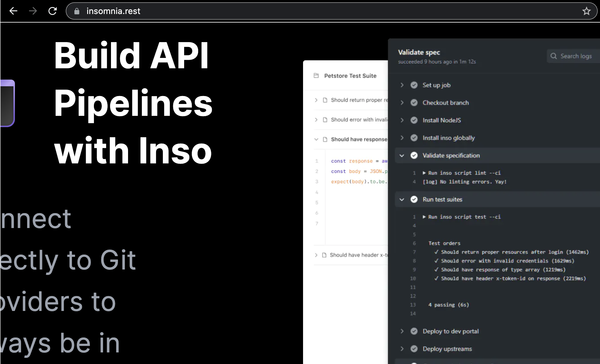Click the Petstore Test Suite folder icon

[x=316, y=76]
